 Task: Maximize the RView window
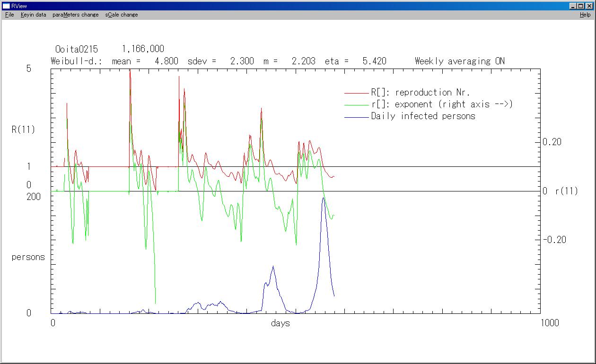coord(581,6)
